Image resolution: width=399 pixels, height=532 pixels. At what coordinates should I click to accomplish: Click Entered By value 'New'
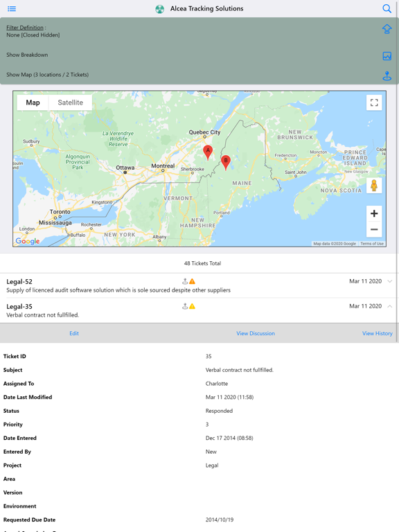(x=211, y=452)
